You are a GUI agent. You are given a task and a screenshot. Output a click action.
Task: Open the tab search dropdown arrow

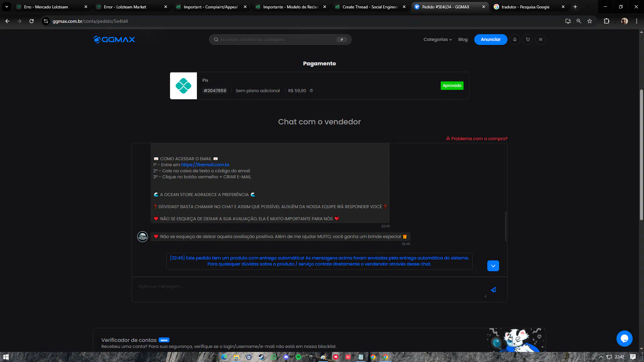(x=7, y=7)
